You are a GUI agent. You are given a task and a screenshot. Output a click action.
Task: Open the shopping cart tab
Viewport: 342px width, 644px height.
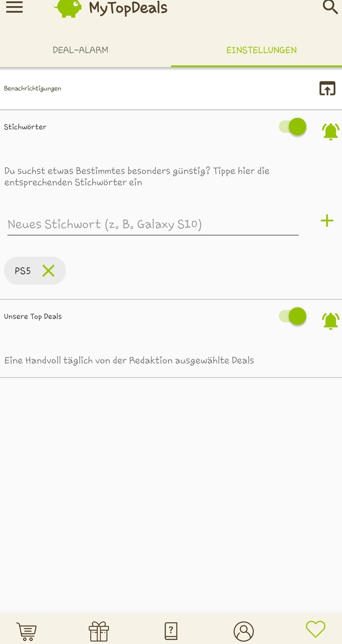point(27,631)
